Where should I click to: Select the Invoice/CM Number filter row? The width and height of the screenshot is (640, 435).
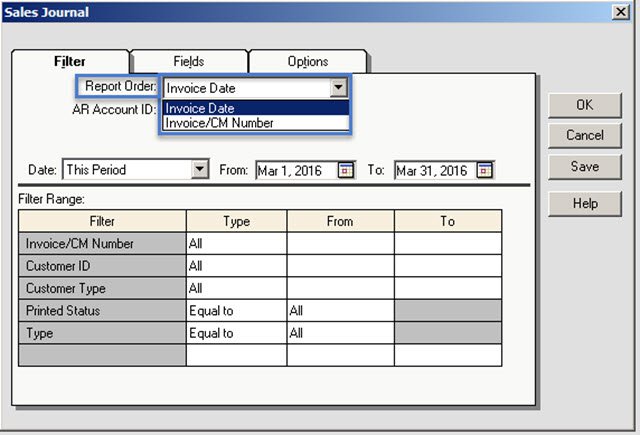102,243
